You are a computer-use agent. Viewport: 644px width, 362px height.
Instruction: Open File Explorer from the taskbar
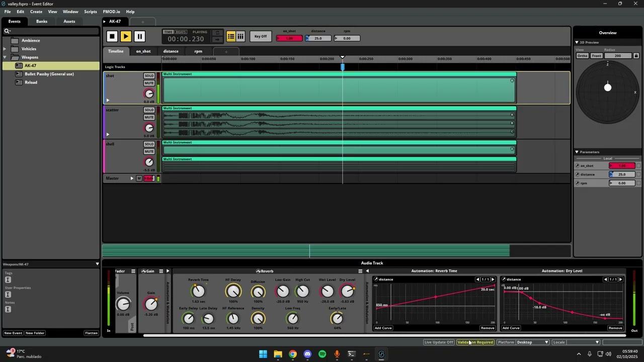[278, 354]
